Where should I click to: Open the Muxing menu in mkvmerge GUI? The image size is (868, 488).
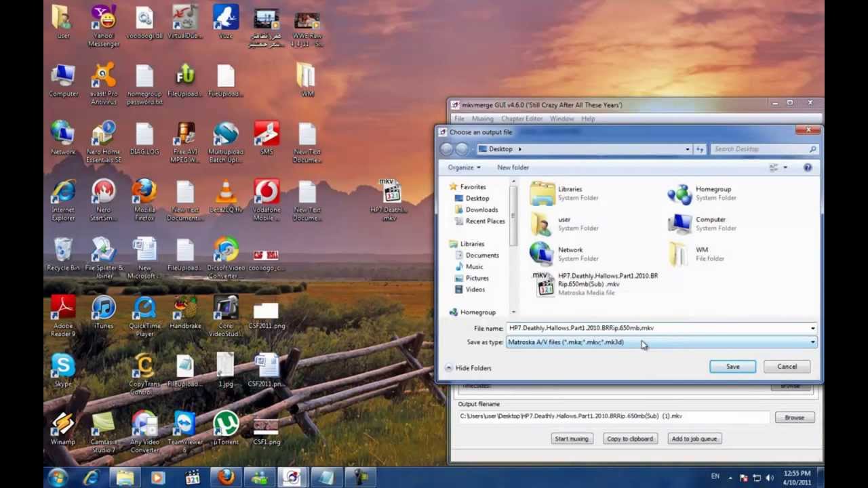(482, 119)
